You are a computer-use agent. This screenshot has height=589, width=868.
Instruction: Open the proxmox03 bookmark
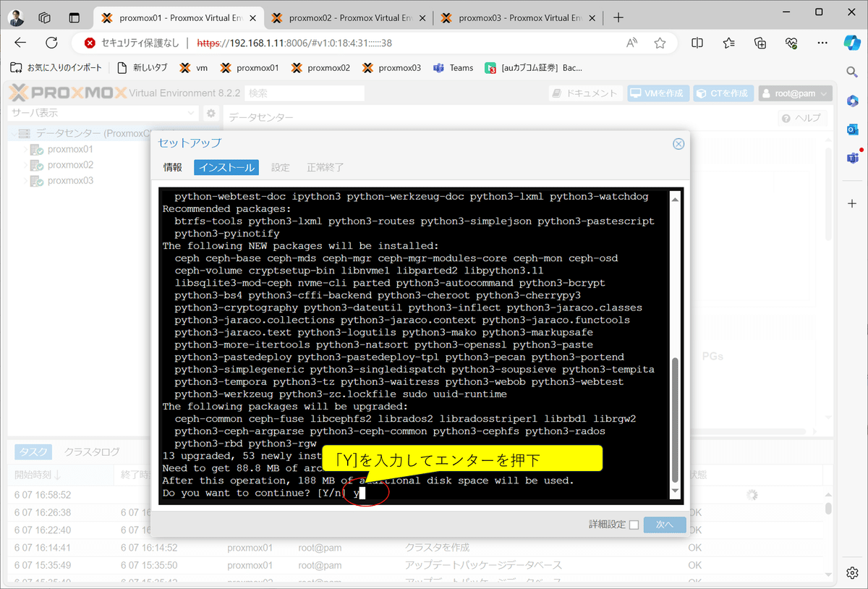pos(391,68)
